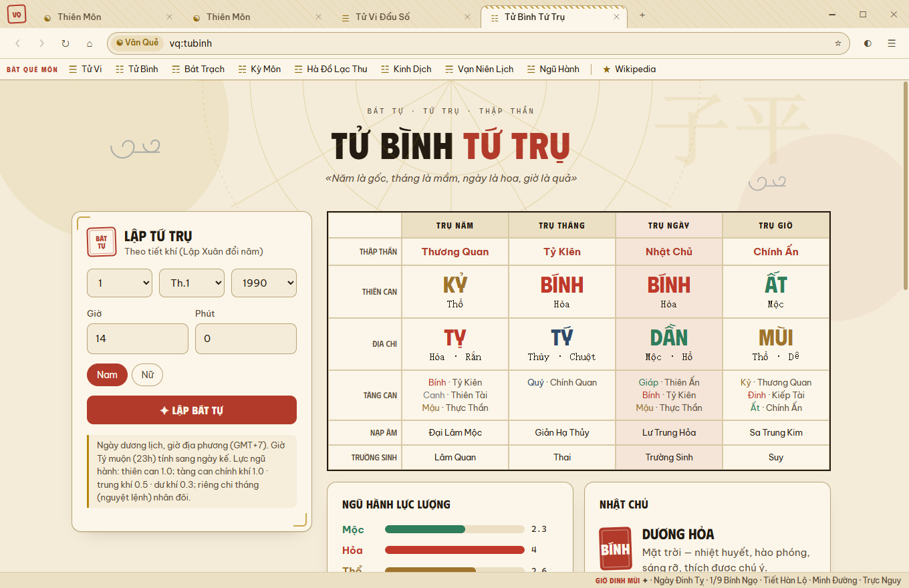Click the Trụ Ngày column header

tap(669, 225)
